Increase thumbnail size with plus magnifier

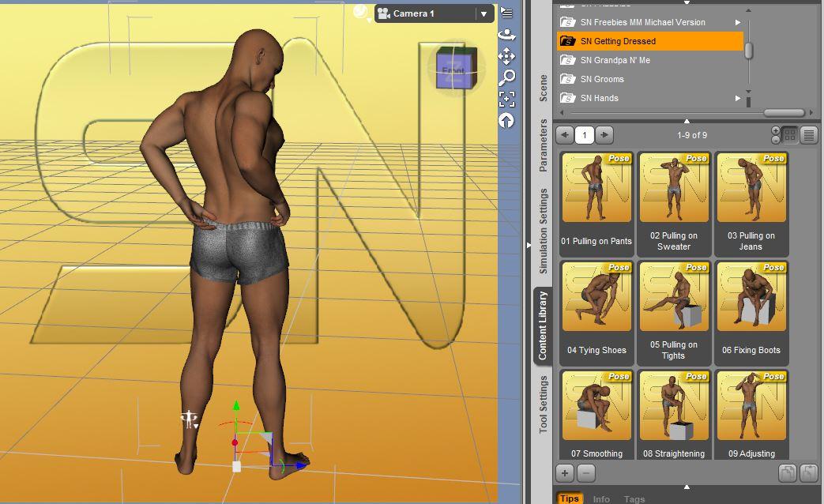click(776, 130)
